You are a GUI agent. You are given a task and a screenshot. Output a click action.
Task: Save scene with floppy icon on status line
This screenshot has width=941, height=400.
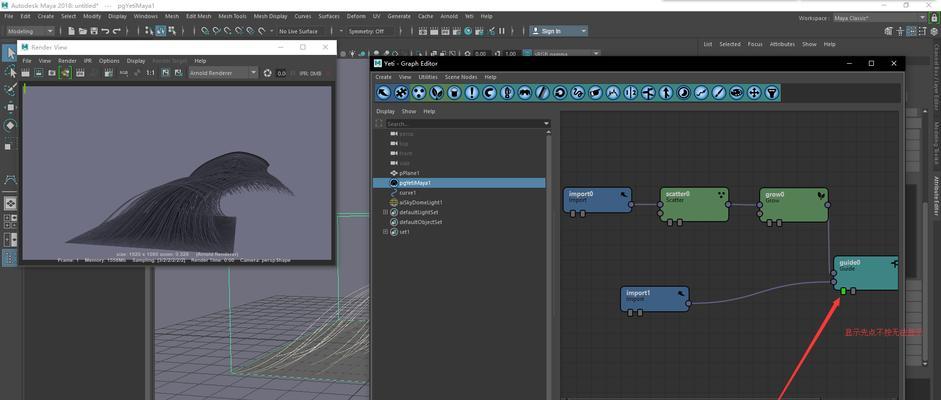94,31
